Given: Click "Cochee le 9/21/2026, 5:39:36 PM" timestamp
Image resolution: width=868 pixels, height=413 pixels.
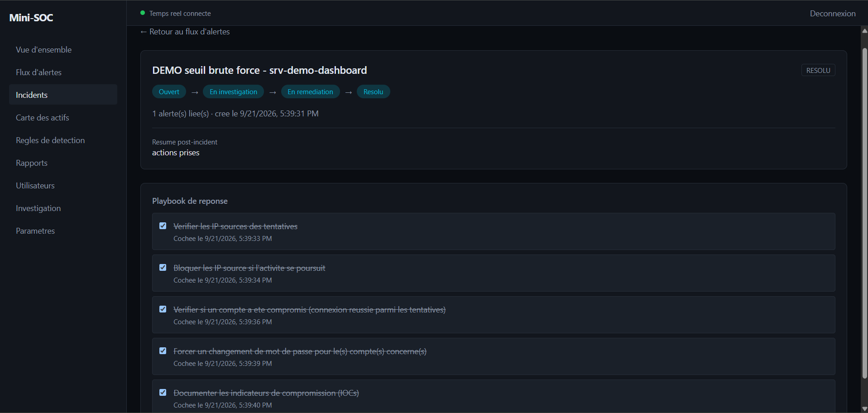Looking at the screenshot, I should pos(223,322).
